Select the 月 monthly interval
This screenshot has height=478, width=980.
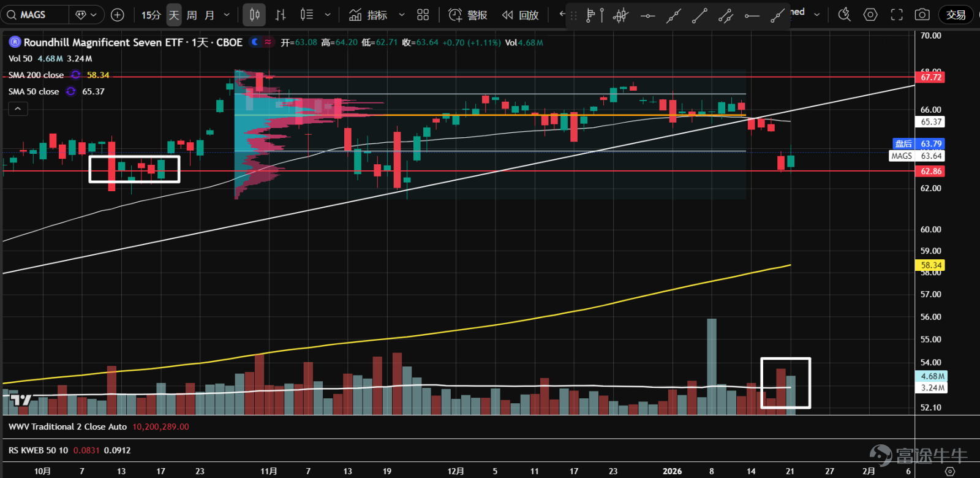pyautogui.click(x=209, y=15)
